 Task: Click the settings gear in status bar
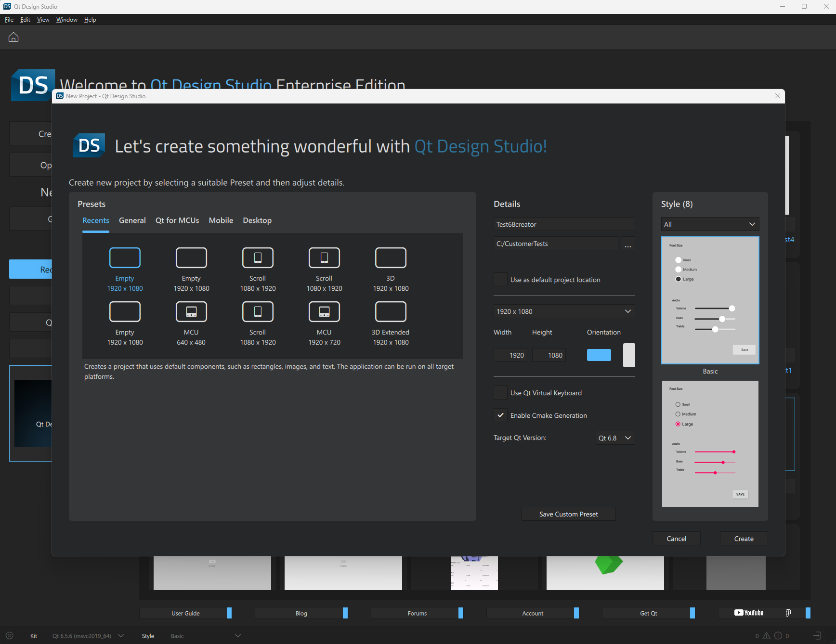point(9,636)
